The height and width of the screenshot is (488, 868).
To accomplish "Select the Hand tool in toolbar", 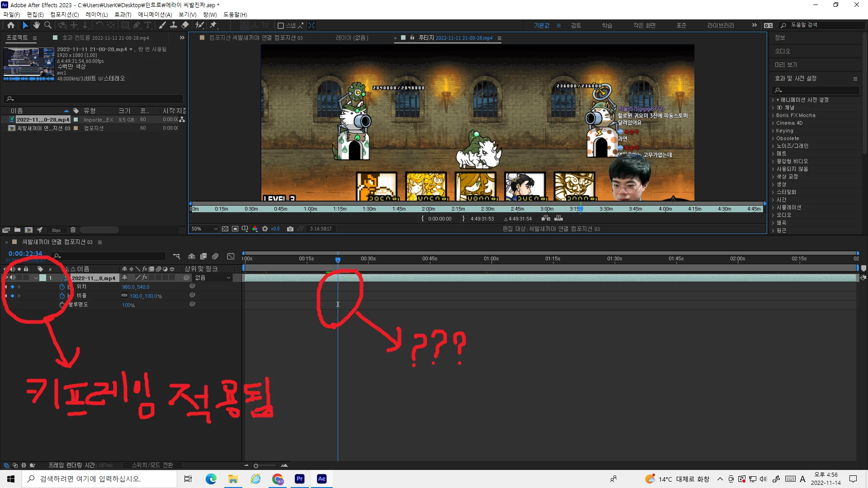I will tap(37, 25).
